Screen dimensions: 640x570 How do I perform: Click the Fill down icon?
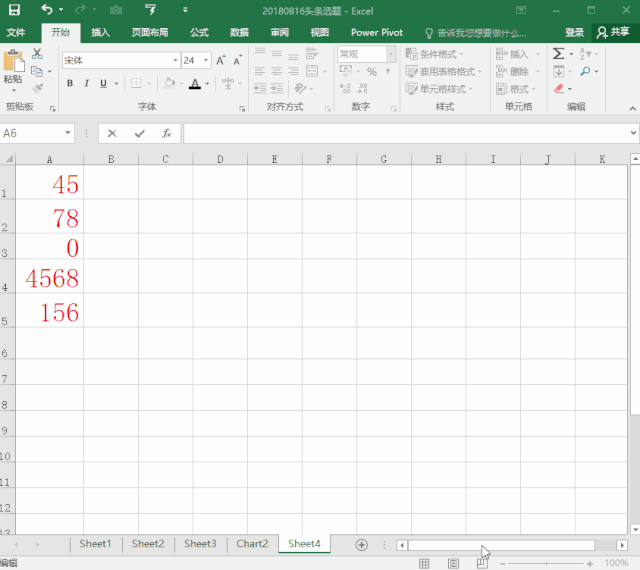558,71
